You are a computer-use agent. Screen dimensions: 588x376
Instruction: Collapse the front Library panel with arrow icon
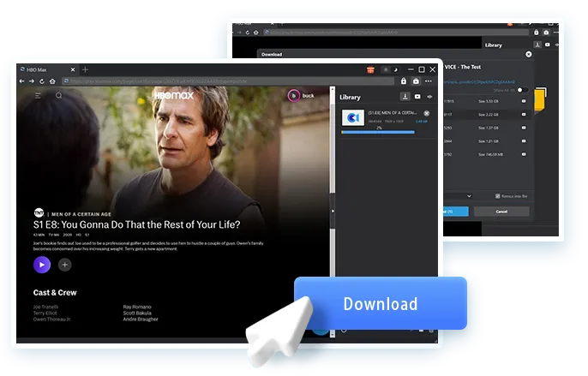[429, 97]
